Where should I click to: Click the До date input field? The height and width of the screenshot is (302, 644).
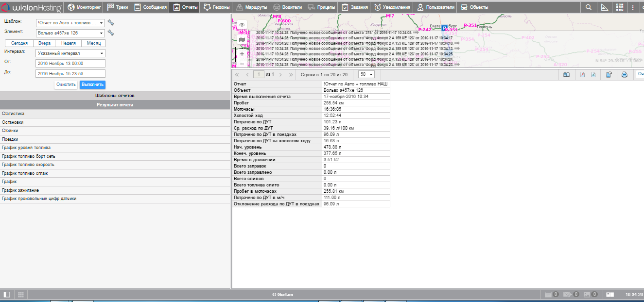(70, 73)
